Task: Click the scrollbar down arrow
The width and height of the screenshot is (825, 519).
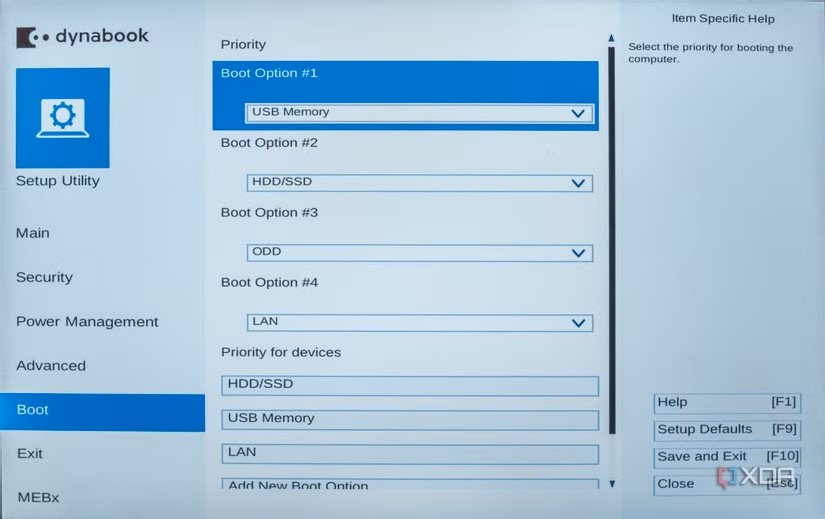Action: tap(611, 484)
